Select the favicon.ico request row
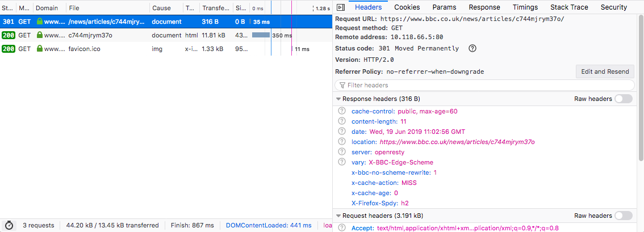The width and height of the screenshot is (644, 232). 166,49
